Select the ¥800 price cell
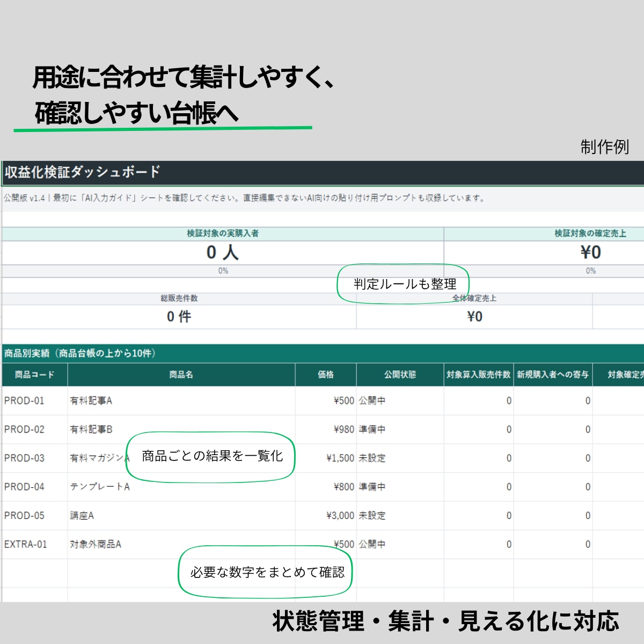The height and width of the screenshot is (644, 644). [326, 487]
